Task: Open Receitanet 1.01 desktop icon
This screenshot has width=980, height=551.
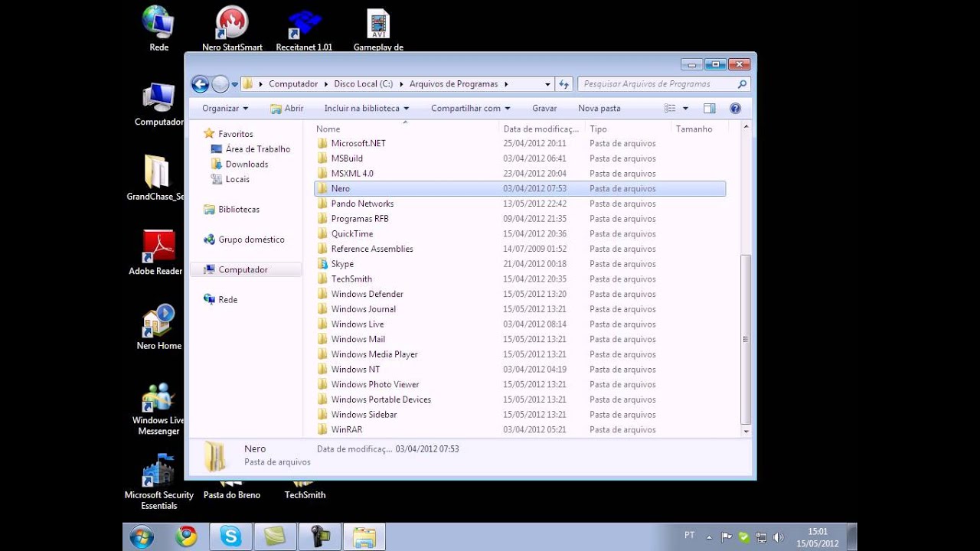Action: coord(304,28)
